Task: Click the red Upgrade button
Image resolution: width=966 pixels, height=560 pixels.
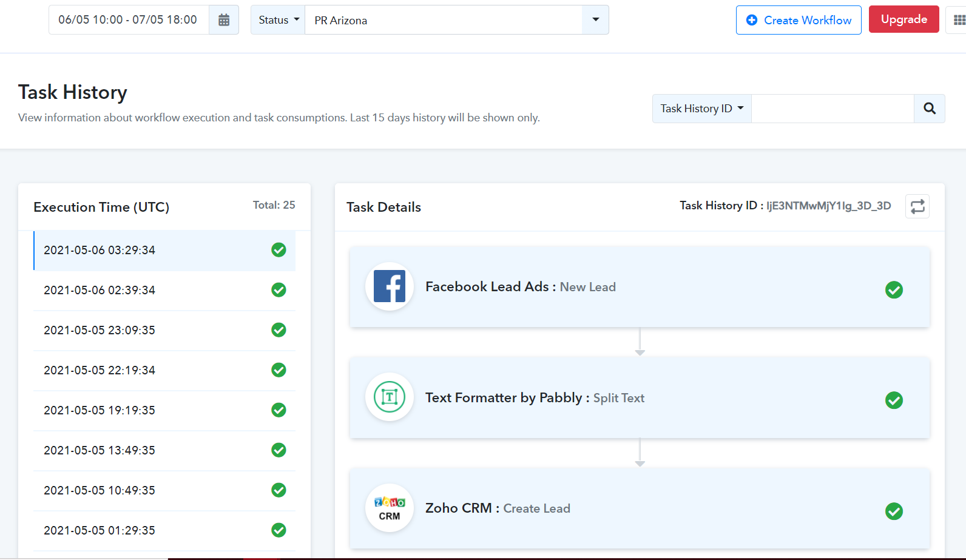Action: (x=904, y=19)
